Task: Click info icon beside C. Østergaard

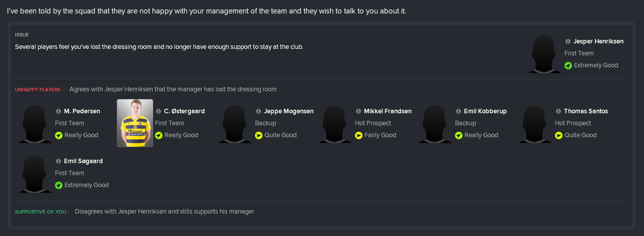Action: point(158,111)
